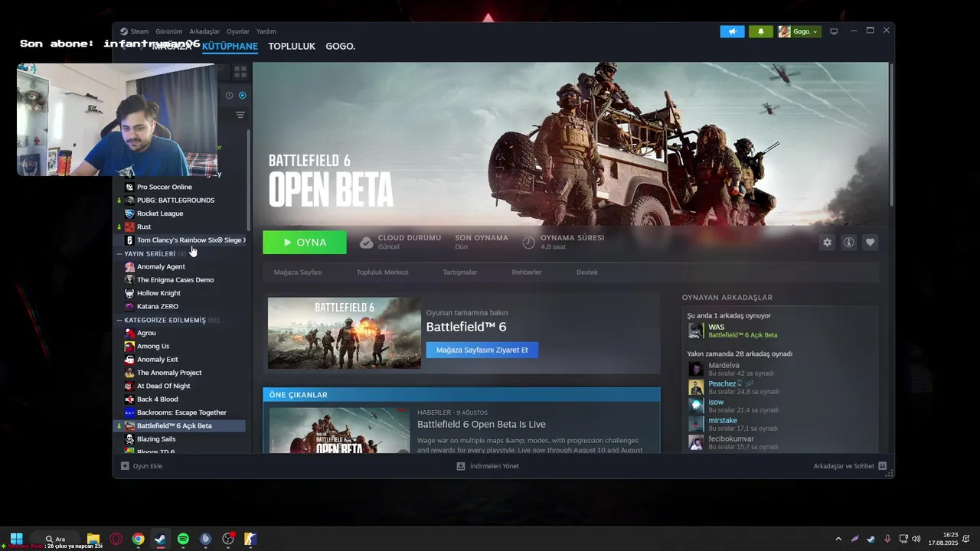
Task: Select Tom Clancy's Rainbow Six Siege
Action: coord(181,240)
